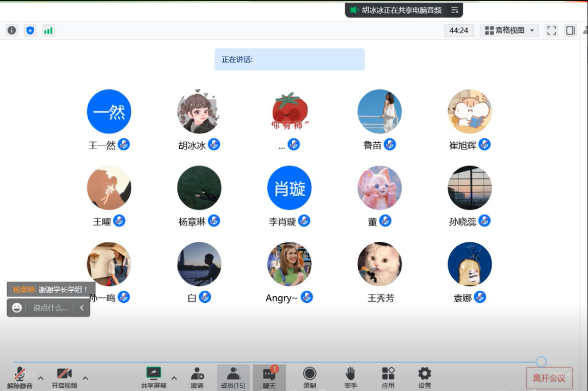Raise hand using the 举手 icon
The width and height of the screenshot is (588, 391).
[x=350, y=377]
